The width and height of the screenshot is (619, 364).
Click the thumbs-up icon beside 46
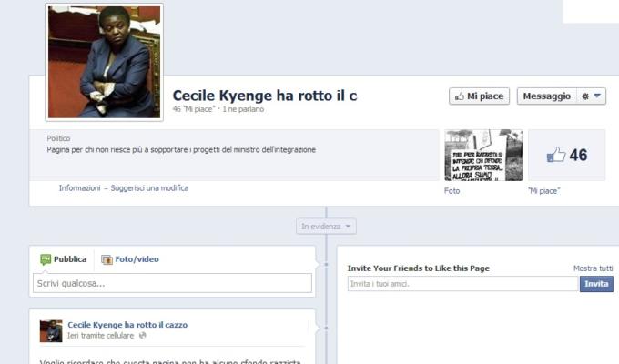pyautogui.click(x=556, y=155)
